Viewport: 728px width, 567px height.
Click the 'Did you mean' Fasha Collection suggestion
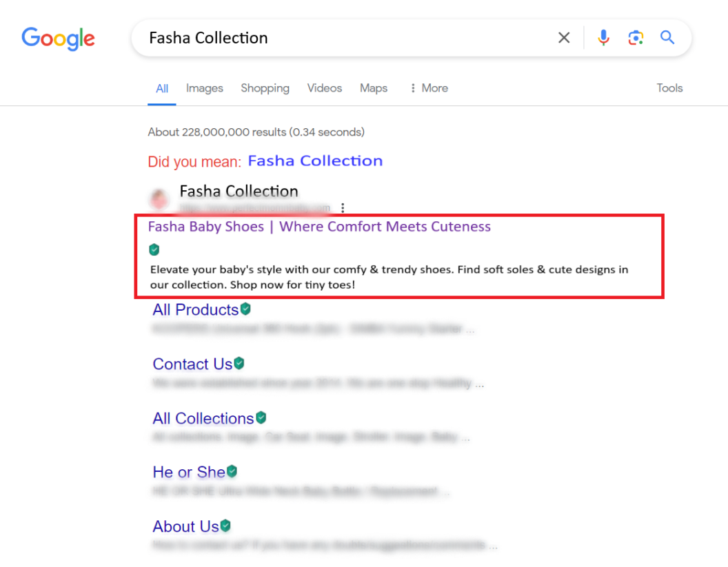pos(315,161)
